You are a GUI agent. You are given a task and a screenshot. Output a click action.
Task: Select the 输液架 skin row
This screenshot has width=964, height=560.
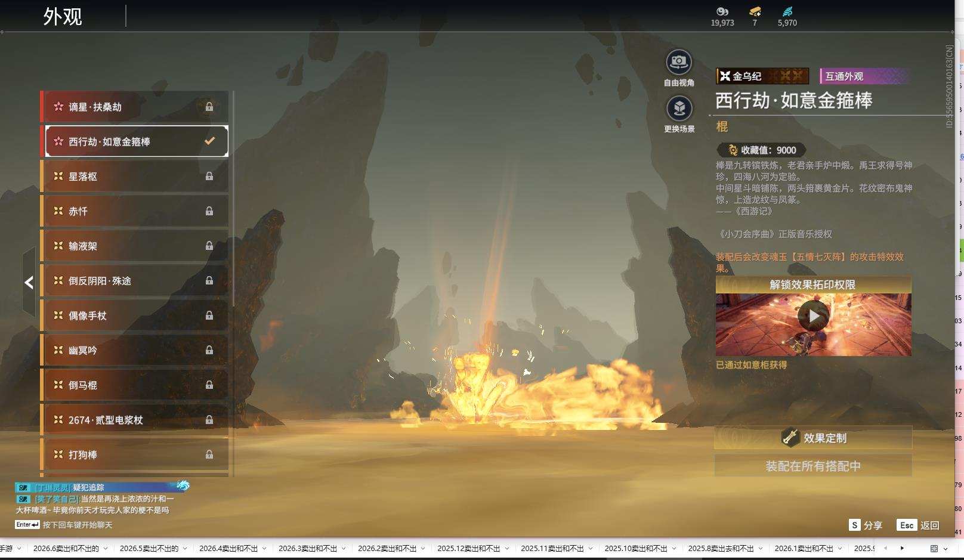[x=134, y=246]
